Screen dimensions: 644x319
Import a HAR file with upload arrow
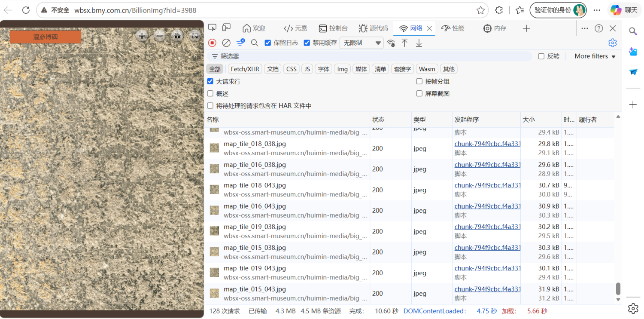(404, 43)
